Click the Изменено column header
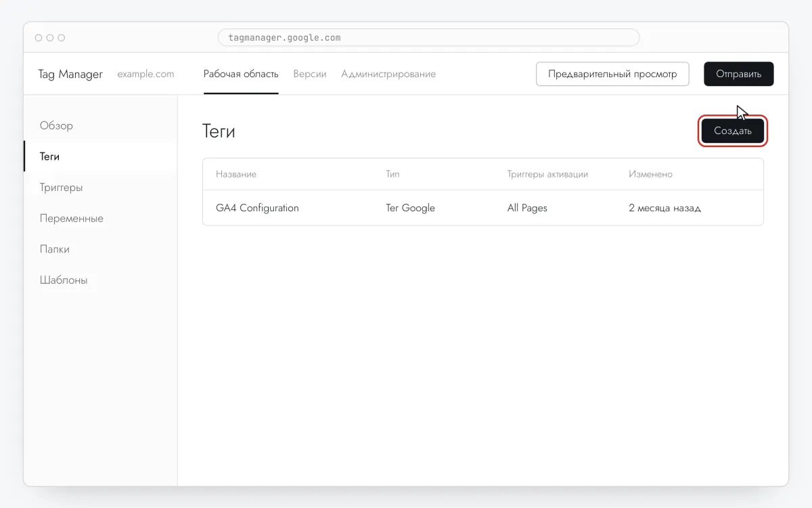812x508 pixels. (650, 174)
